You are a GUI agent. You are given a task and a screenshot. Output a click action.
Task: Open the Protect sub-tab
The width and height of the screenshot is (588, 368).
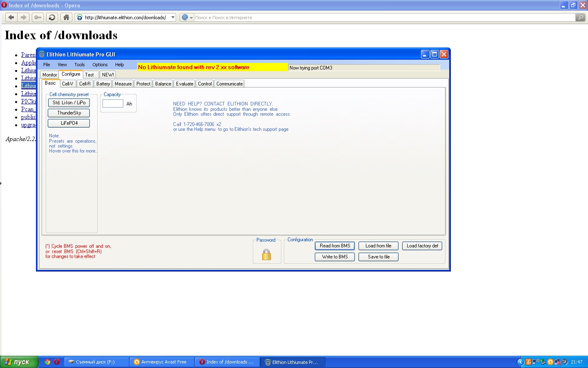143,84
